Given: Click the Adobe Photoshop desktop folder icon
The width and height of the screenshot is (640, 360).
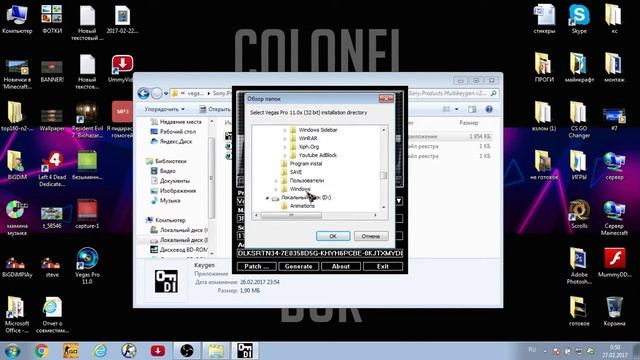Looking at the screenshot, I should [579, 265].
